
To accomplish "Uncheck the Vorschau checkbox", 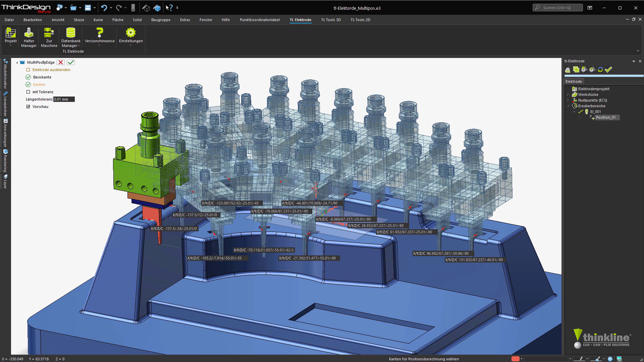I will 28,107.
